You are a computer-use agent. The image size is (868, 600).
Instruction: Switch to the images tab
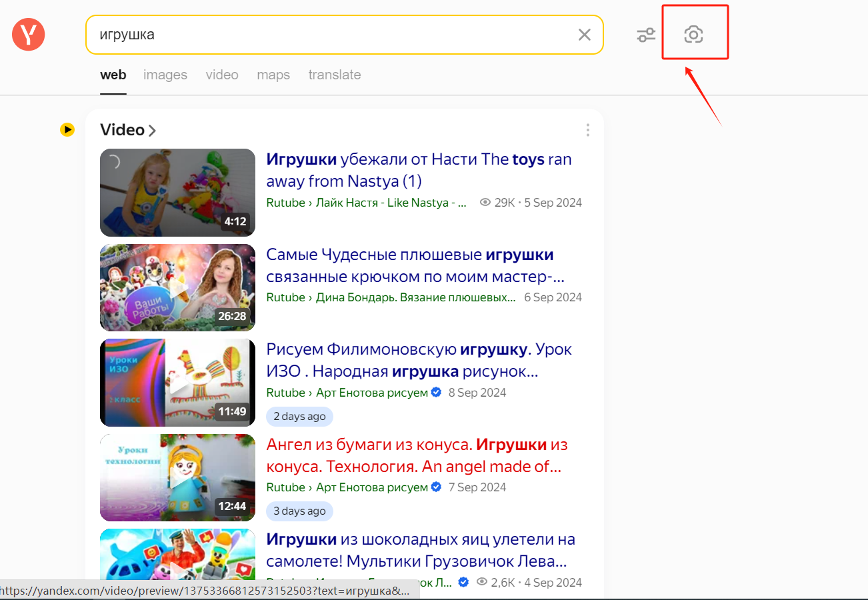165,75
